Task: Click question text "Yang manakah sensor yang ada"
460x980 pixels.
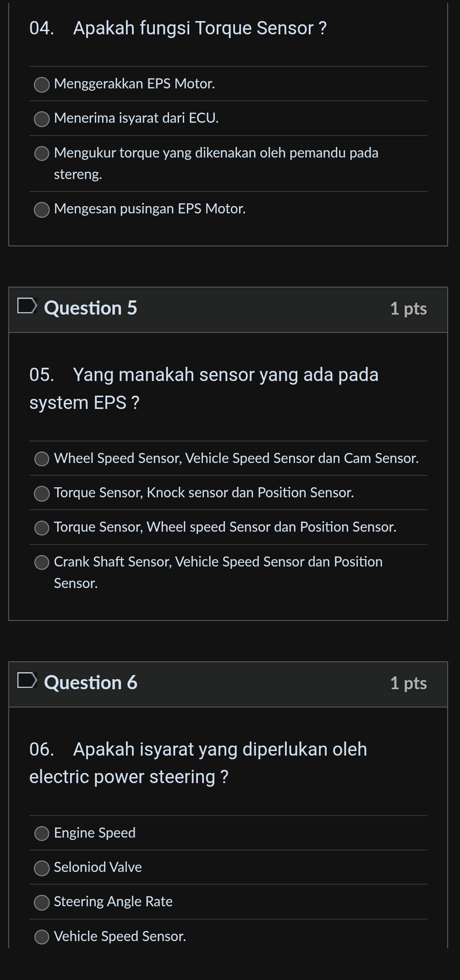Action: (x=225, y=375)
